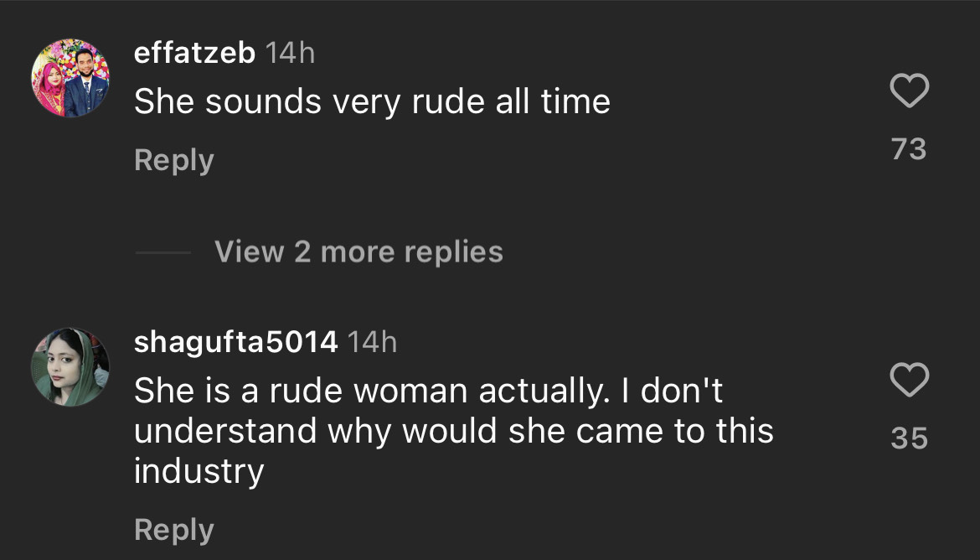Tap the heart icon on shagufta5014's comment
The width and height of the screenshot is (980, 560).
tap(909, 381)
